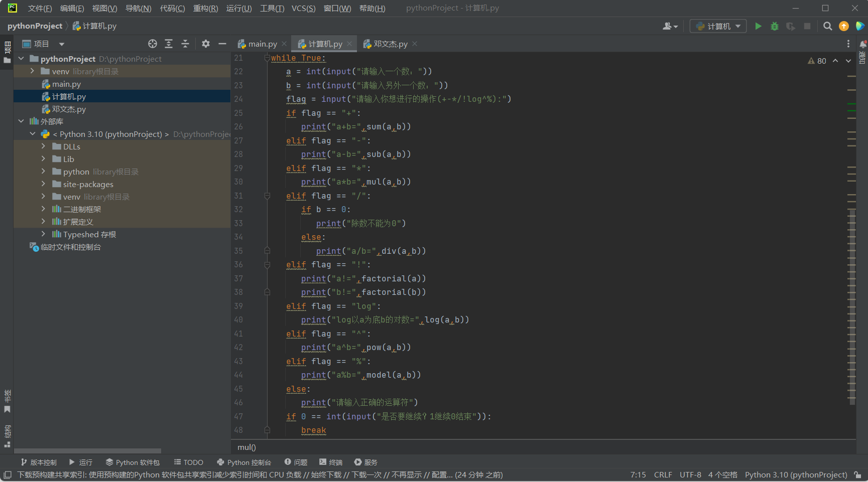
Task: Toggle tool window bars icon in status bar corner
Action: click(x=8, y=475)
